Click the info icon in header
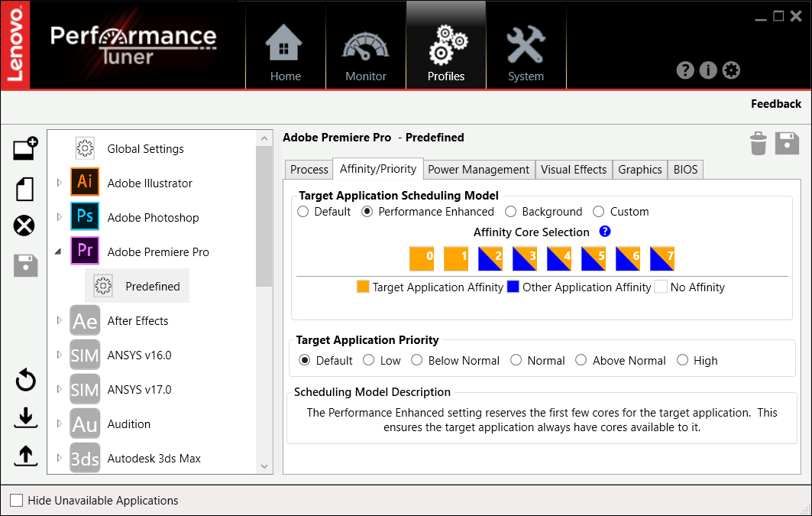This screenshot has height=516, width=812. tap(708, 70)
